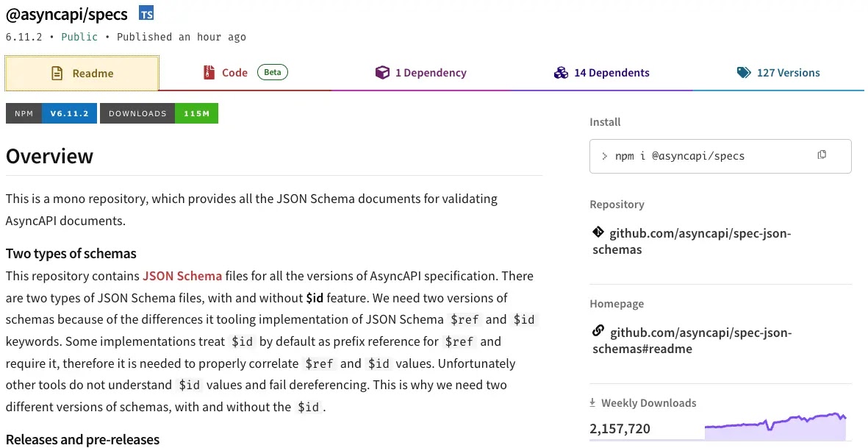Click the version number 6.11.2 text

[x=24, y=37]
